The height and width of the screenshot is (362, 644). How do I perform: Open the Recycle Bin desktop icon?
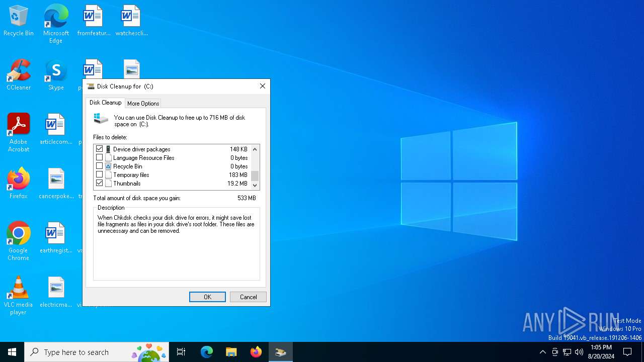pyautogui.click(x=19, y=21)
